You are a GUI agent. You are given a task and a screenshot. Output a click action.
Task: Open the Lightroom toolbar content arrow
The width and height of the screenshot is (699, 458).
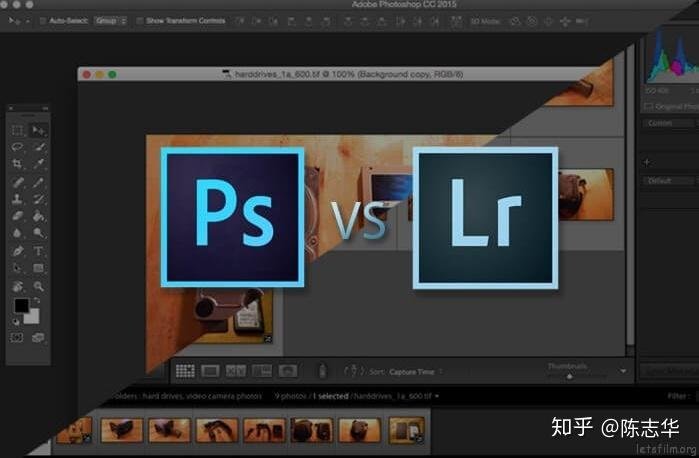[623, 371]
